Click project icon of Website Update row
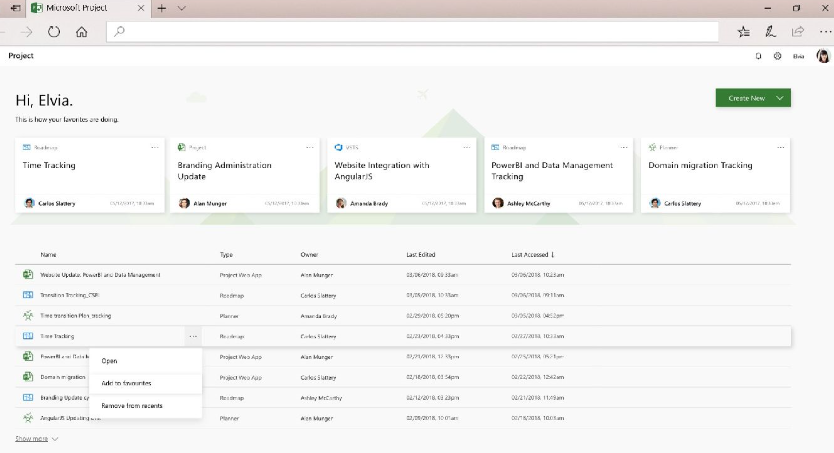 coord(28,274)
